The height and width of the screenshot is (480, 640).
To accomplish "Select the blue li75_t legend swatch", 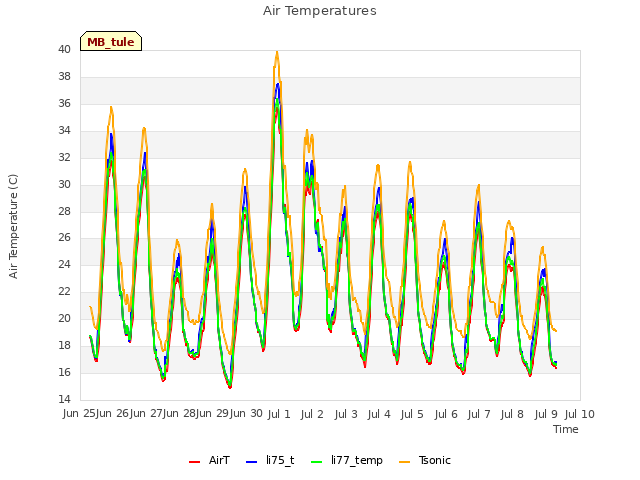I will pos(252,461).
